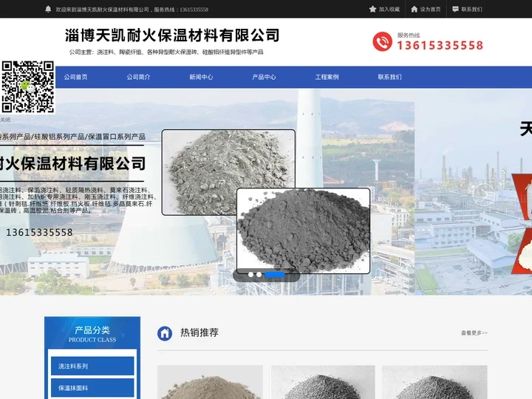Open third hot-sale product thumbnail

(x=434, y=382)
